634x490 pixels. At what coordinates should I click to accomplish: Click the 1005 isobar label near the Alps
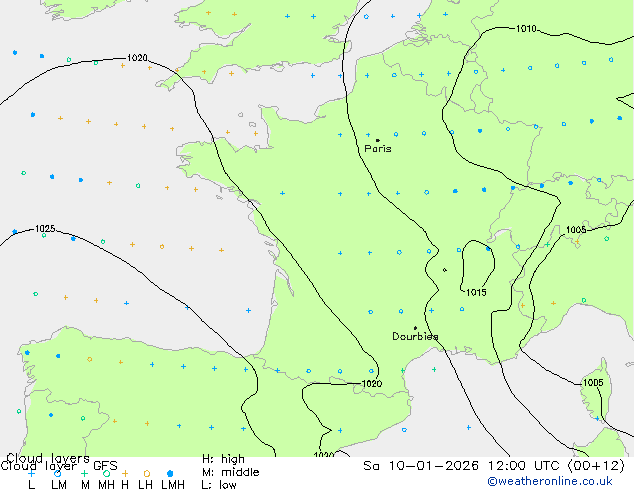[576, 230]
